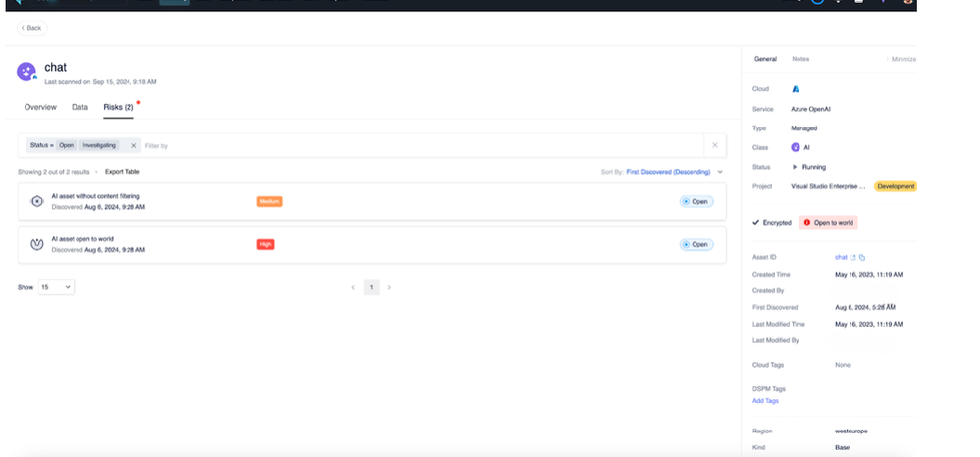
Task: Click the Base kind value
Action: (x=842, y=447)
